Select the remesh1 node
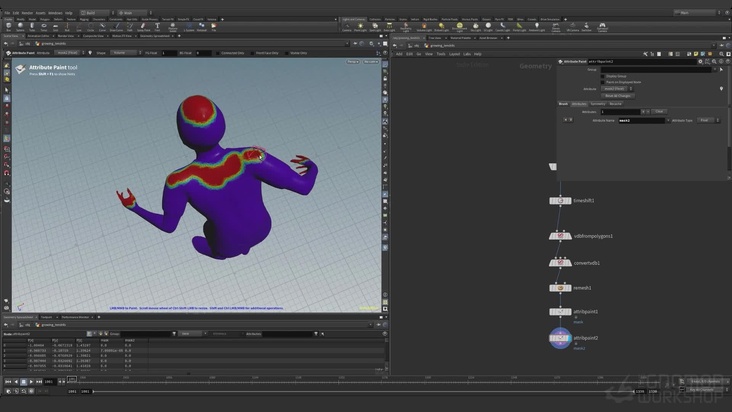The height and width of the screenshot is (412, 732). point(560,287)
